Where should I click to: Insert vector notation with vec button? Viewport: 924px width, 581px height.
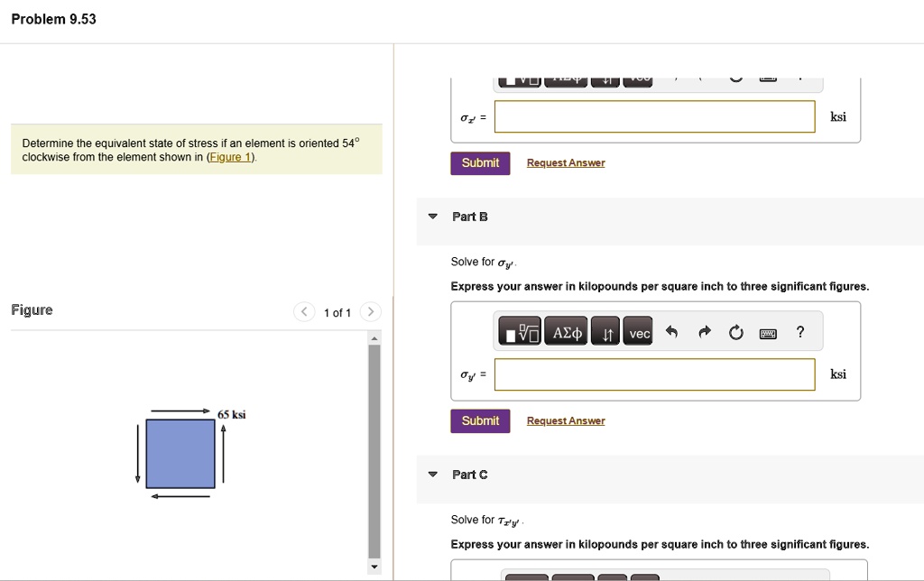pyautogui.click(x=640, y=334)
